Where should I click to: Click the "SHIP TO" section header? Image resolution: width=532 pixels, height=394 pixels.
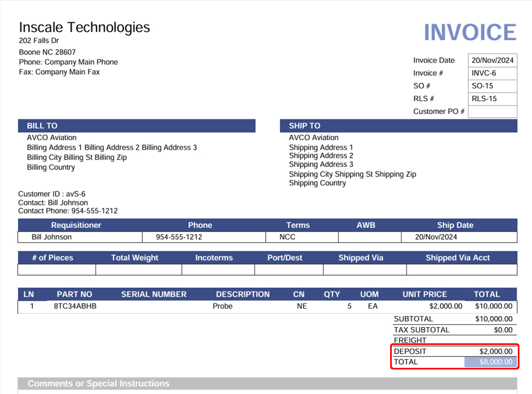pos(399,126)
